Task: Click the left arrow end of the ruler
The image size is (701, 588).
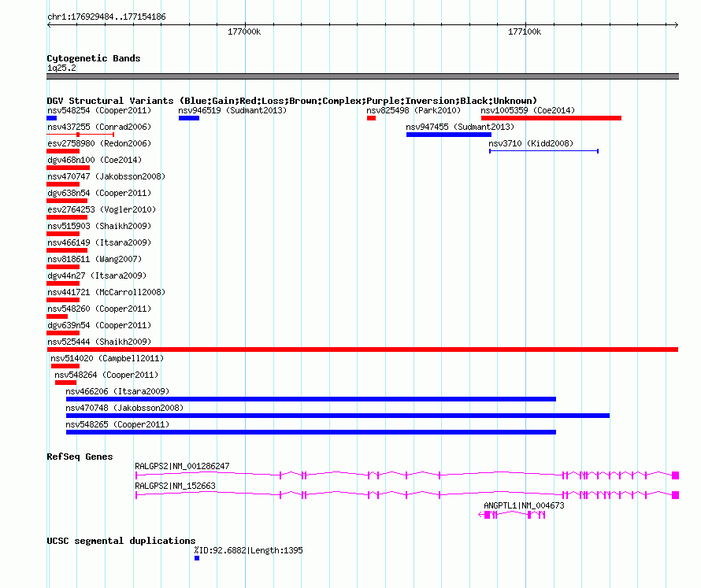Action: pos(49,24)
